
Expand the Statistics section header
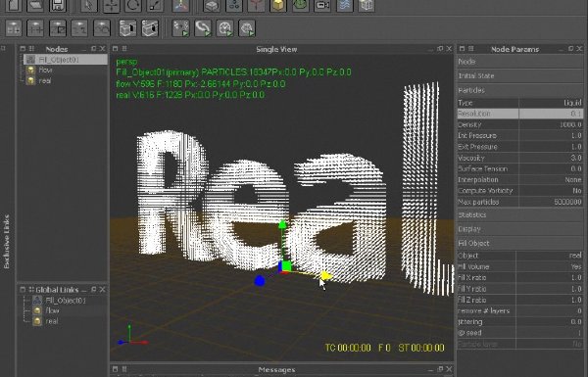click(519, 215)
